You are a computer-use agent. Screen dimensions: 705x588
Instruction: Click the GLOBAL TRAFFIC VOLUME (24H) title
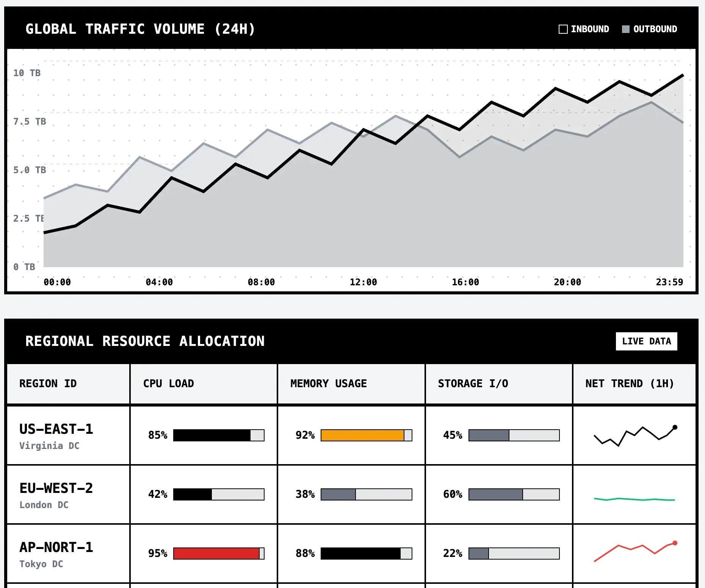click(141, 29)
